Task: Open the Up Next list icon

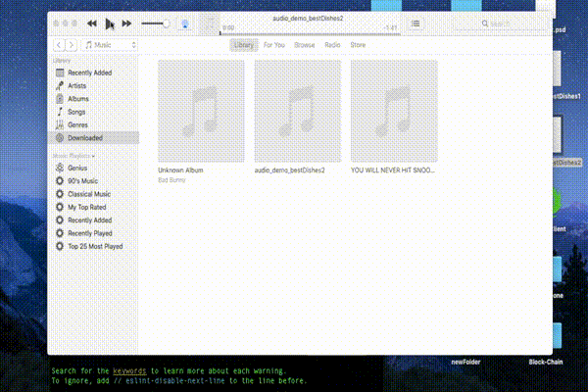Action: pos(416,23)
